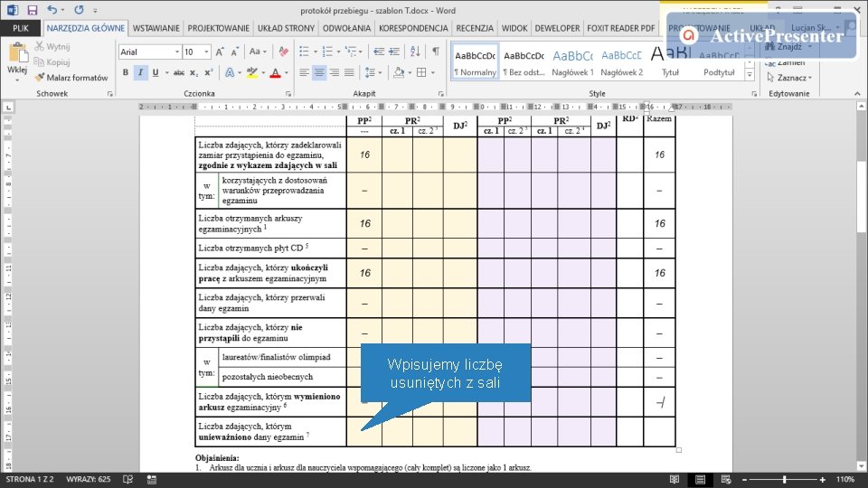Activate Malarz formatów format painter
This screenshot has width=868, height=488.
[x=71, y=78]
